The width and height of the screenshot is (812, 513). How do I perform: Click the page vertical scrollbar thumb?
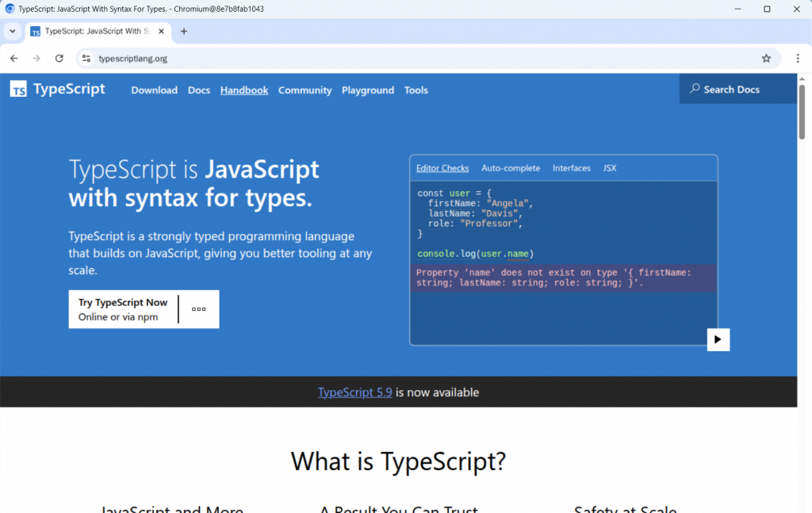pyautogui.click(x=802, y=111)
